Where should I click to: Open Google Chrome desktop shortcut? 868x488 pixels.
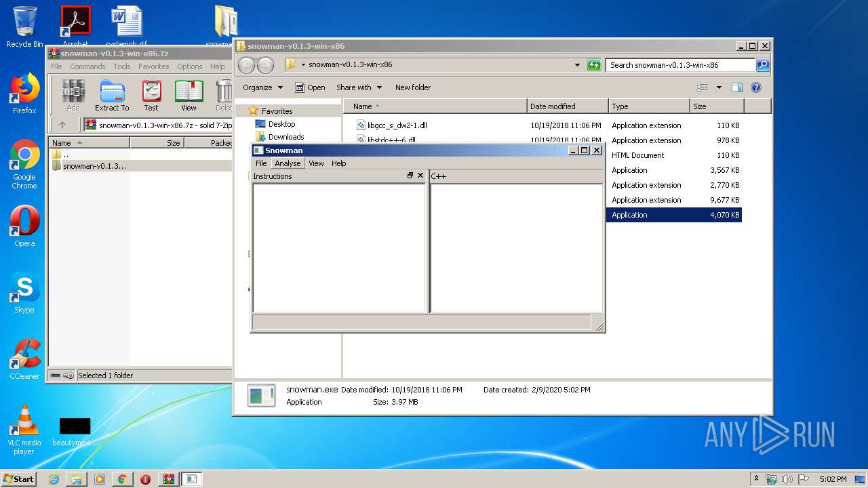click(24, 165)
